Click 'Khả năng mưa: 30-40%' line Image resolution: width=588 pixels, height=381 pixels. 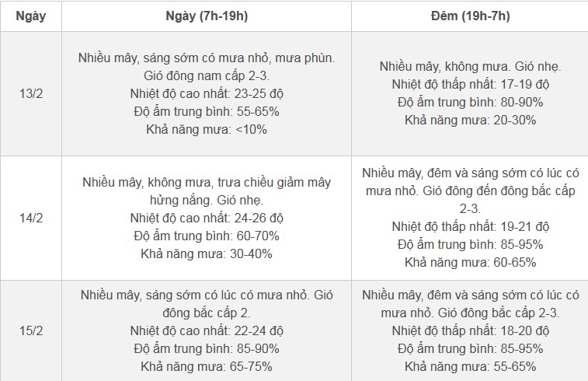(206, 253)
